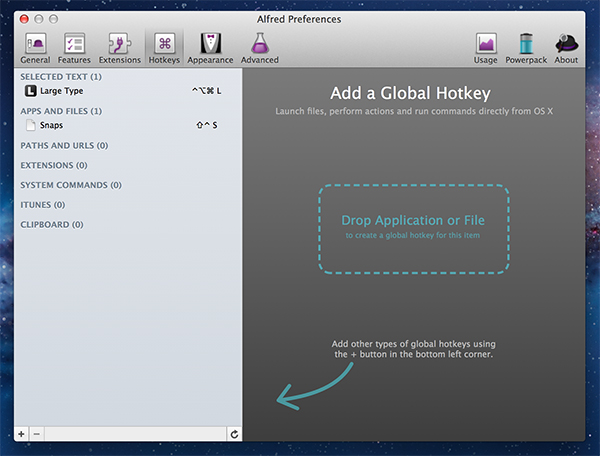Open the Usage graph icon
The image size is (600, 456).
(x=486, y=43)
